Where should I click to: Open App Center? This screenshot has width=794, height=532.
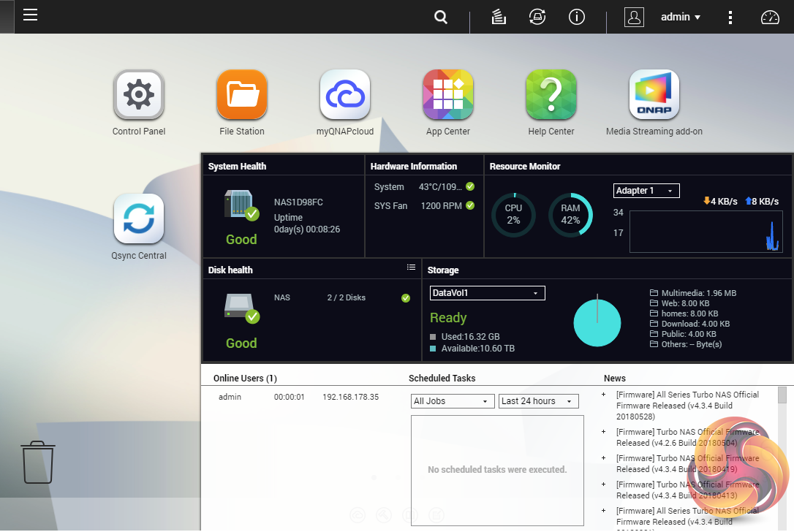(x=448, y=95)
